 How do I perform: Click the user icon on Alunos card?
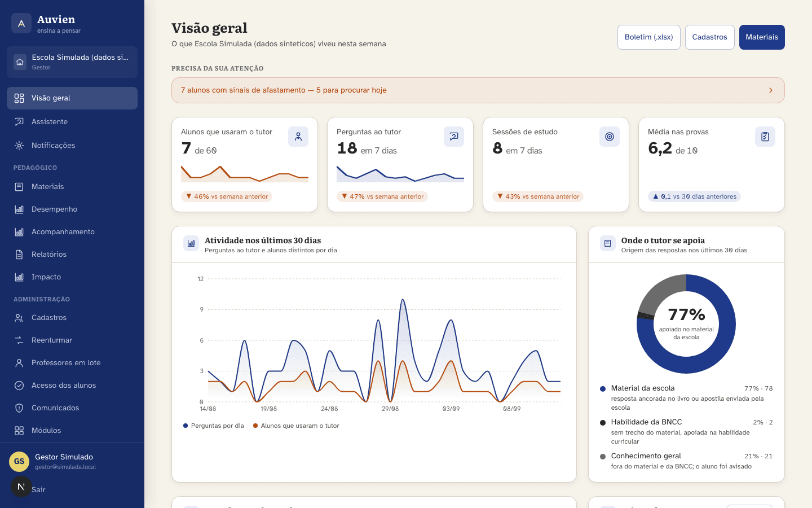click(298, 137)
